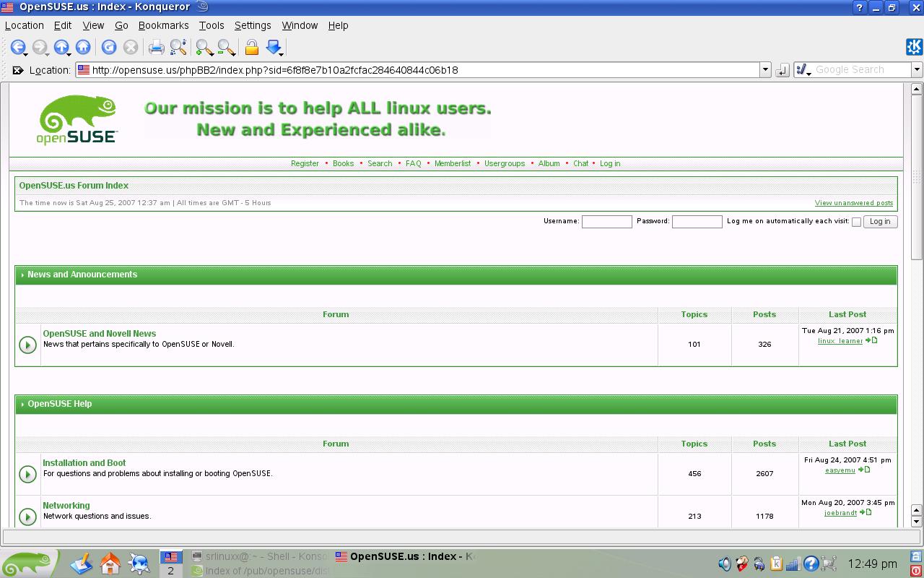Open the zoom-in magnifier dropdown arrow

tap(212, 54)
